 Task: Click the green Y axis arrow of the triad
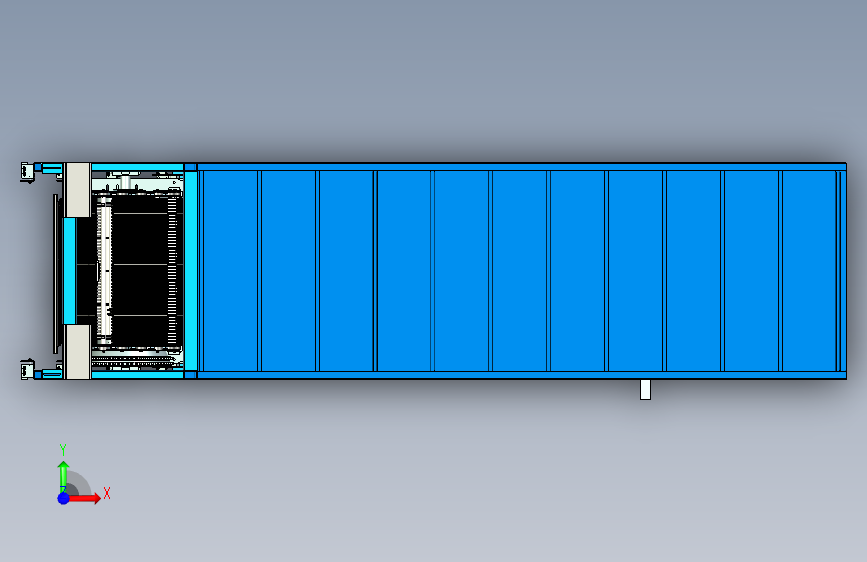coord(63,475)
